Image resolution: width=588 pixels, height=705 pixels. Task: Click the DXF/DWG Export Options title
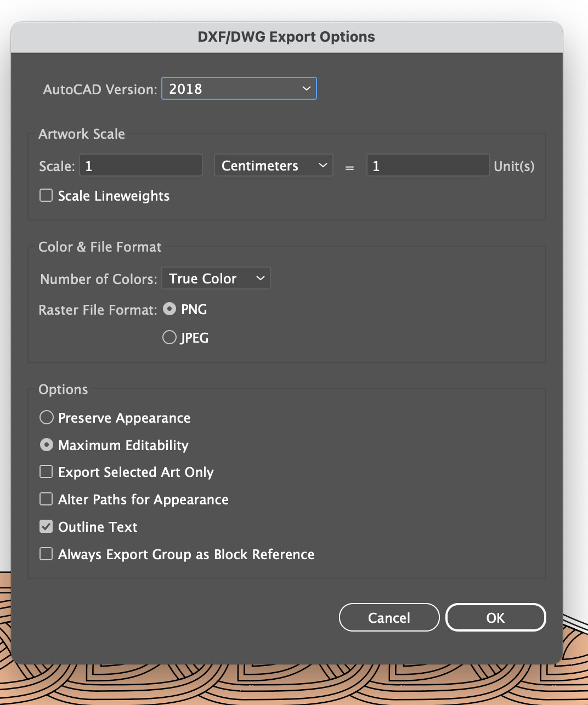[x=286, y=37]
